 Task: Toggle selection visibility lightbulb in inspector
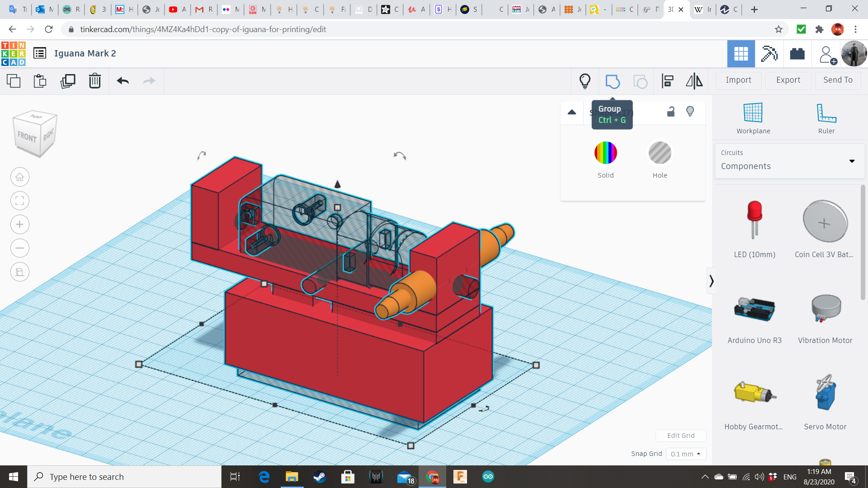[x=690, y=112]
